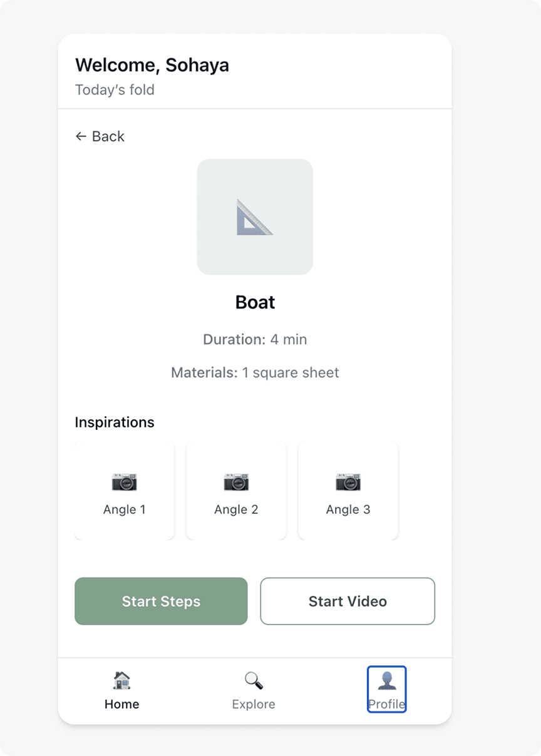
Task: Open the Explore tab label
Action: click(254, 704)
